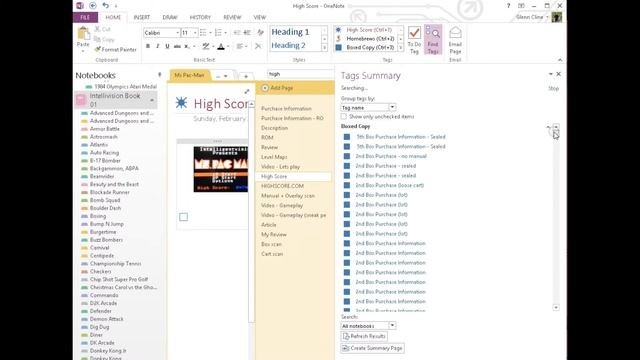
Task: Switch to the DRAW ribbon tab
Action: [170, 17]
